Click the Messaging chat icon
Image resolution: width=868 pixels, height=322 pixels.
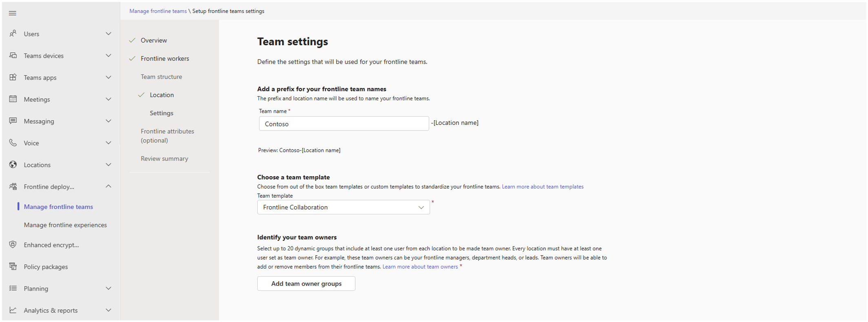tap(13, 121)
